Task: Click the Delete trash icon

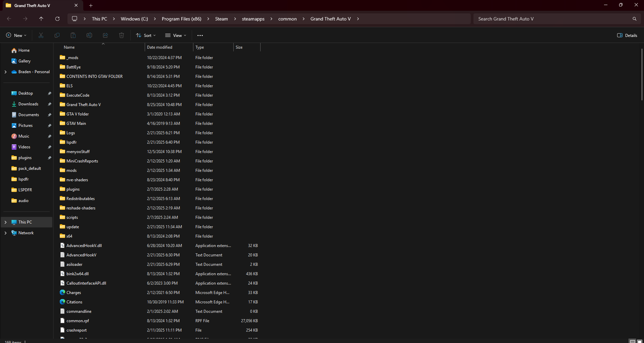Action: 122,35
